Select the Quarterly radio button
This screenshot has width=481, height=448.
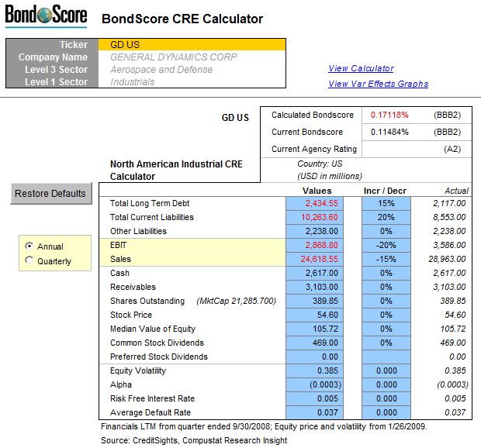point(29,260)
